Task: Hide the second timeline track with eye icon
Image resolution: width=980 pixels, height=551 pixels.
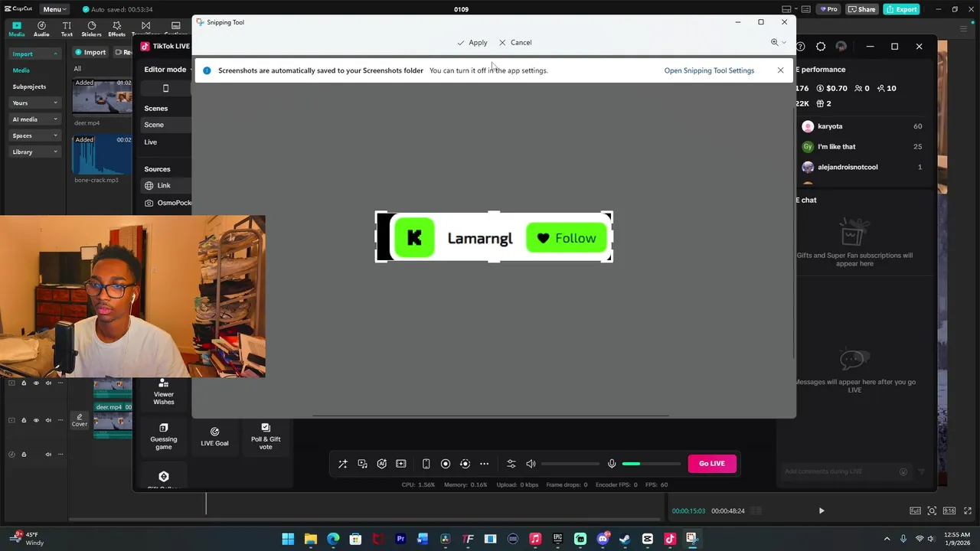Action: point(36,420)
